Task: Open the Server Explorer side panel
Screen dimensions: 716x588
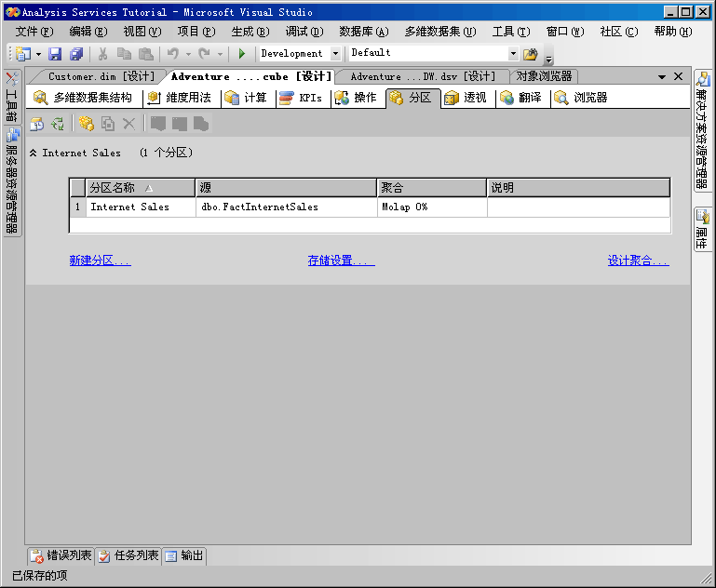Action: [12, 181]
